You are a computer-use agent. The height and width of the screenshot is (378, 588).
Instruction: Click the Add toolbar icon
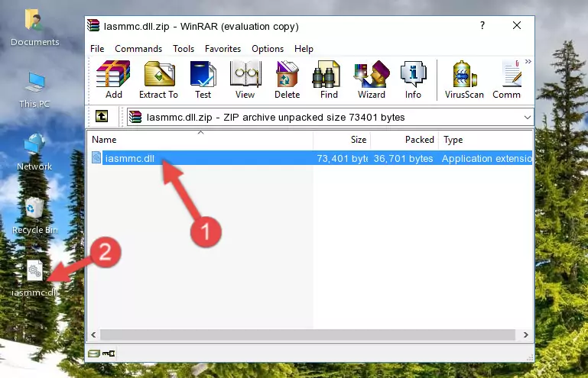(x=113, y=79)
